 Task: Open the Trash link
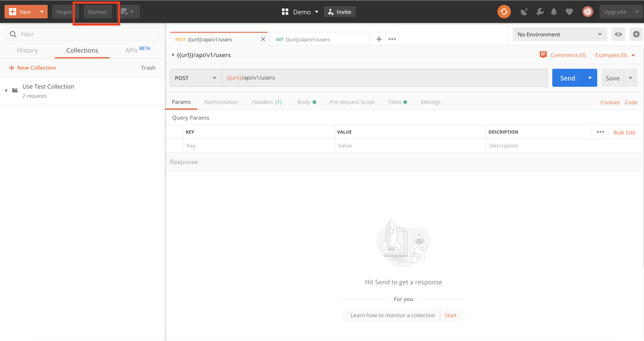point(148,68)
